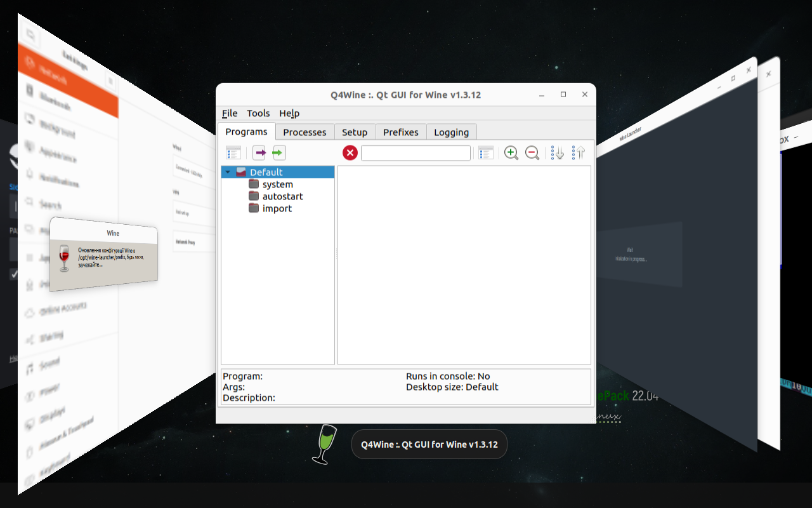Open the Help menu
Viewport: 812px width, 508px height.
[289, 113]
